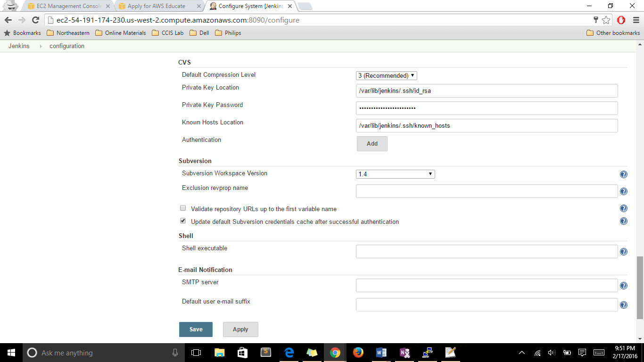The width and height of the screenshot is (644, 362).
Task: Click the Save button
Action: [196, 329]
